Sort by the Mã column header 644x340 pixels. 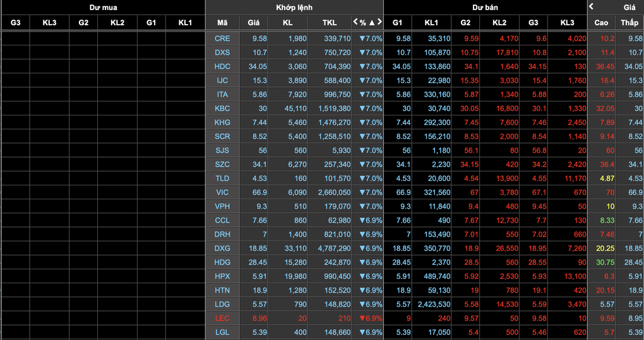pos(222,23)
